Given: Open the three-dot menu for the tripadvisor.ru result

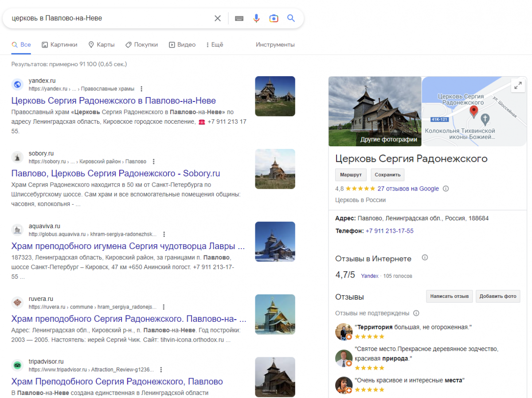Looking at the screenshot, I should pos(161,370).
